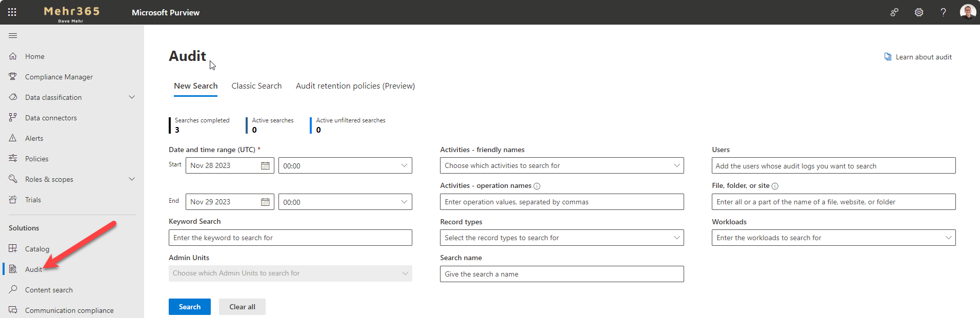Click the File, folder, or site info icon
Image resolution: width=980 pixels, height=318 pixels.
pos(775,186)
